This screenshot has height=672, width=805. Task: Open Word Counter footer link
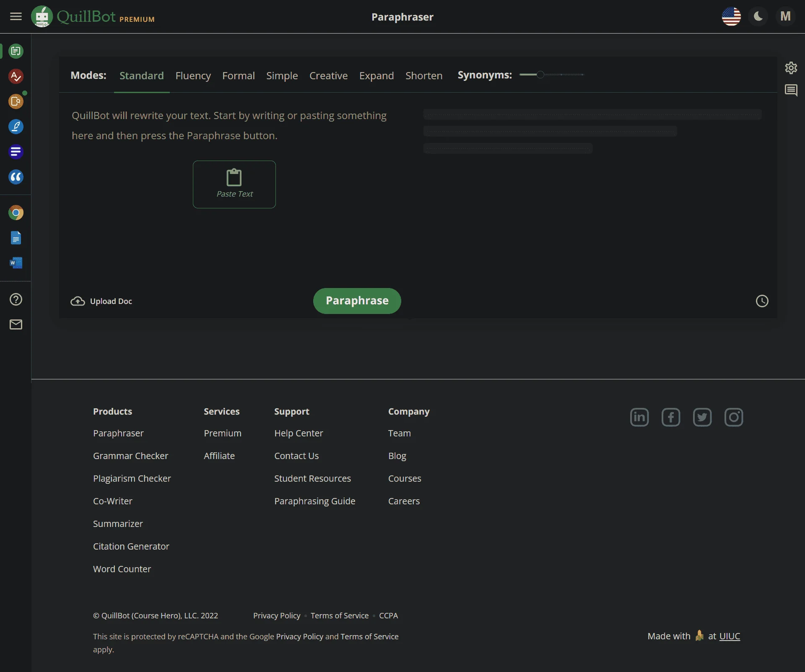click(x=122, y=569)
